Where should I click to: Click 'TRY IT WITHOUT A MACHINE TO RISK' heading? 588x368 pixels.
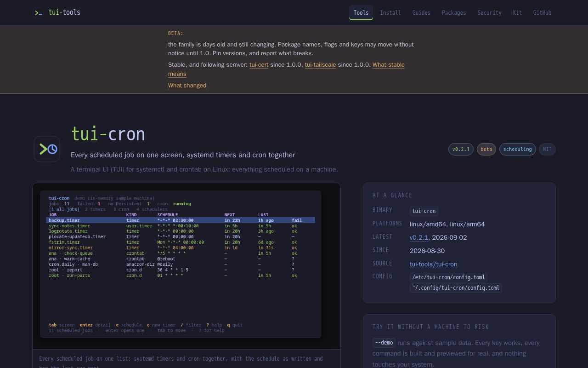point(430,327)
